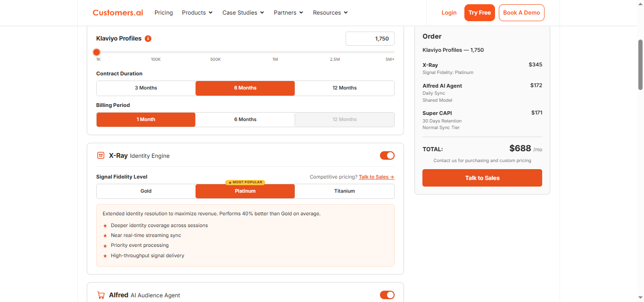Choose 6 Months billing period
Screen dimensions: 644x302
245,120
